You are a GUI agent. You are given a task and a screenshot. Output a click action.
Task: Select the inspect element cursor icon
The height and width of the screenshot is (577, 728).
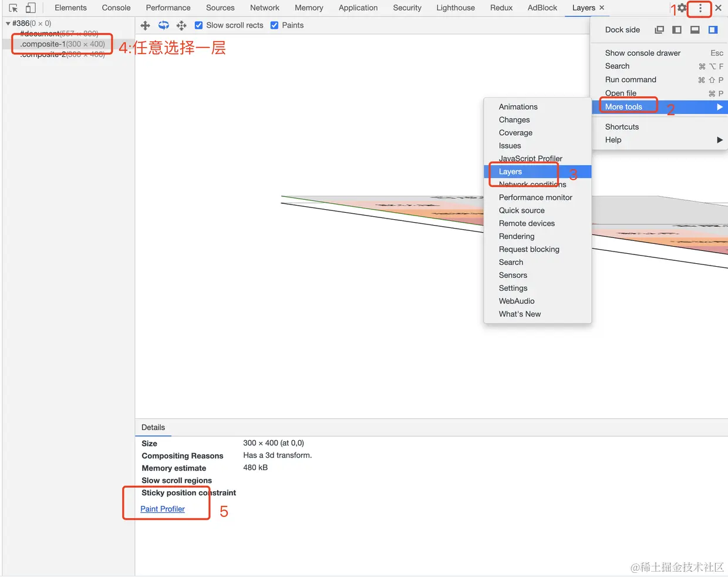pyautogui.click(x=14, y=8)
